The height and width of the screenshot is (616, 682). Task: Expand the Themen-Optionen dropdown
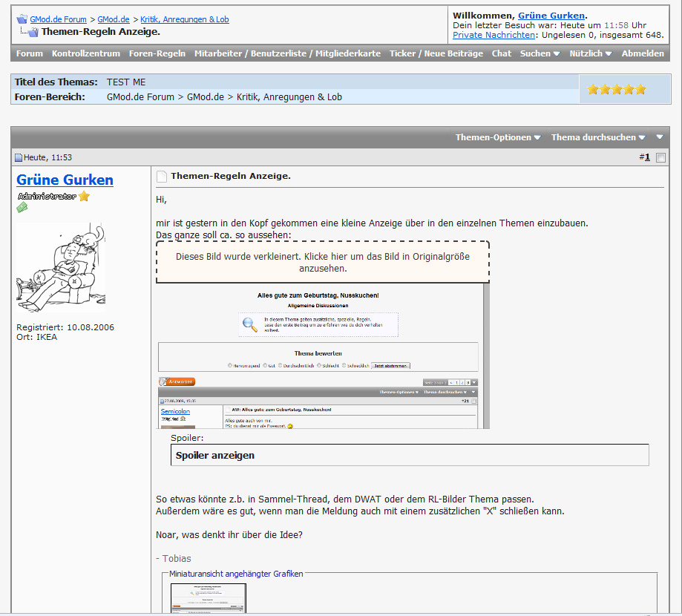click(x=498, y=137)
